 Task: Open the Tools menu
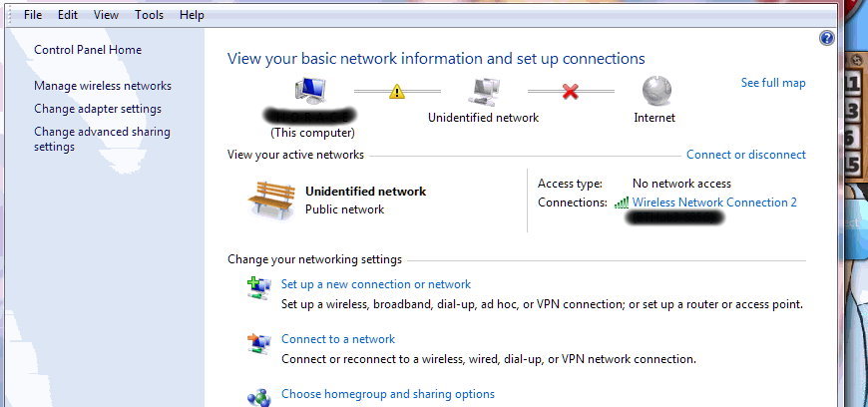[x=149, y=15]
